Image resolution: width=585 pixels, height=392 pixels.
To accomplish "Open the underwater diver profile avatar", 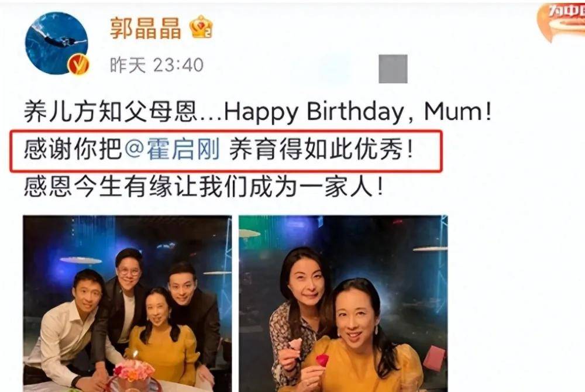I will click(56, 43).
